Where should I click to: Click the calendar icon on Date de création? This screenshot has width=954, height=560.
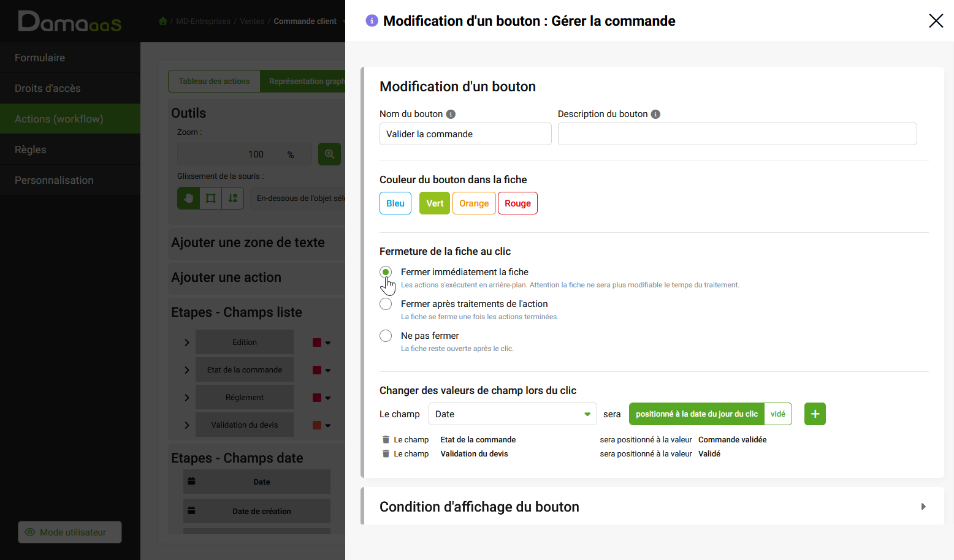pyautogui.click(x=191, y=510)
